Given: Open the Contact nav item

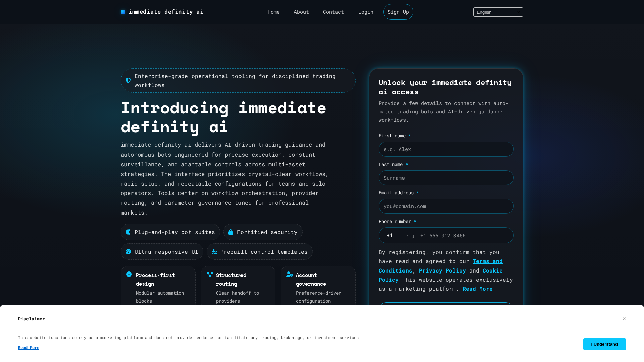Looking at the screenshot, I should 333,12.
